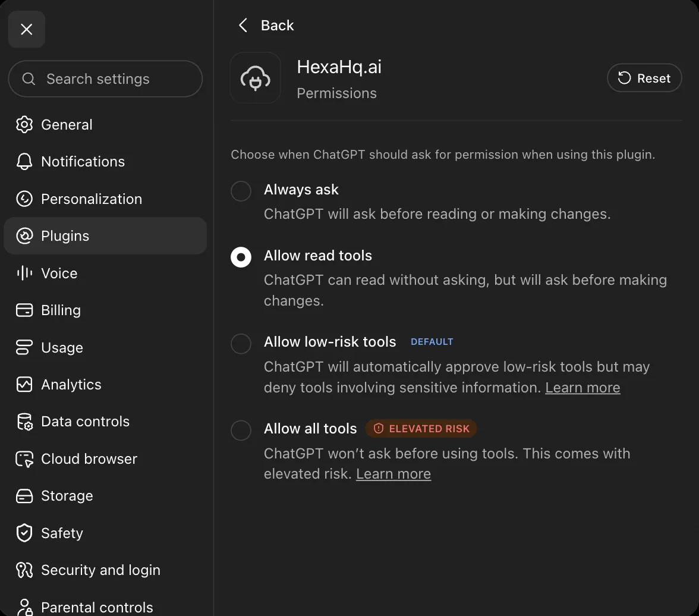
Task: Click the Analytics chart icon
Action: (x=24, y=385)
